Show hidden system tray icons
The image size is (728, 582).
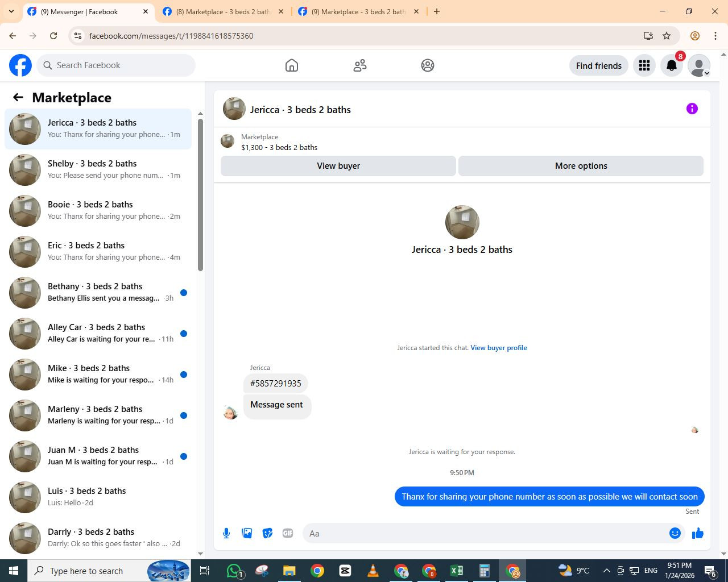click(x=606, y=571)
